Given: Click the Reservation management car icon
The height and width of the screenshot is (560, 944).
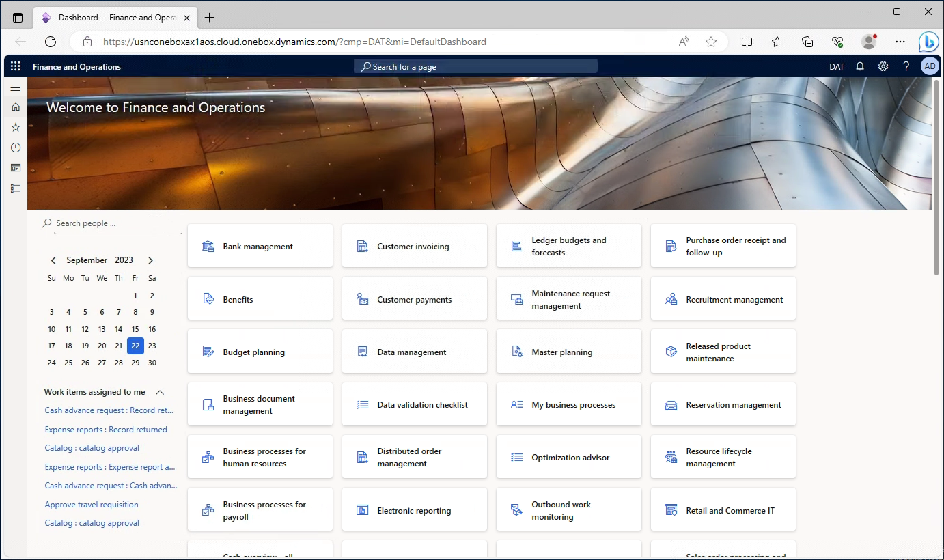Looking at the screenshot, I should [x=671, y=405].
